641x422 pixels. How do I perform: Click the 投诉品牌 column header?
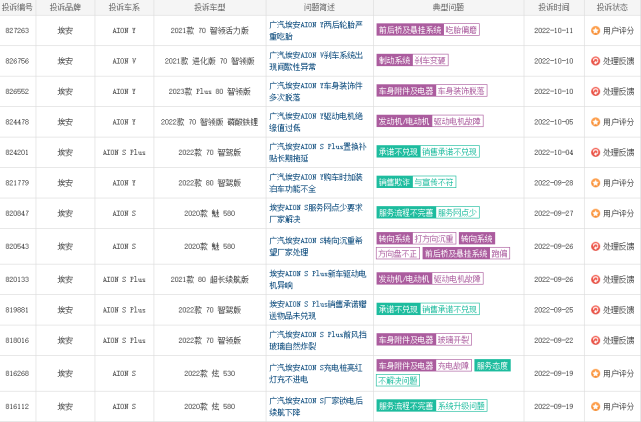point(65,7)
